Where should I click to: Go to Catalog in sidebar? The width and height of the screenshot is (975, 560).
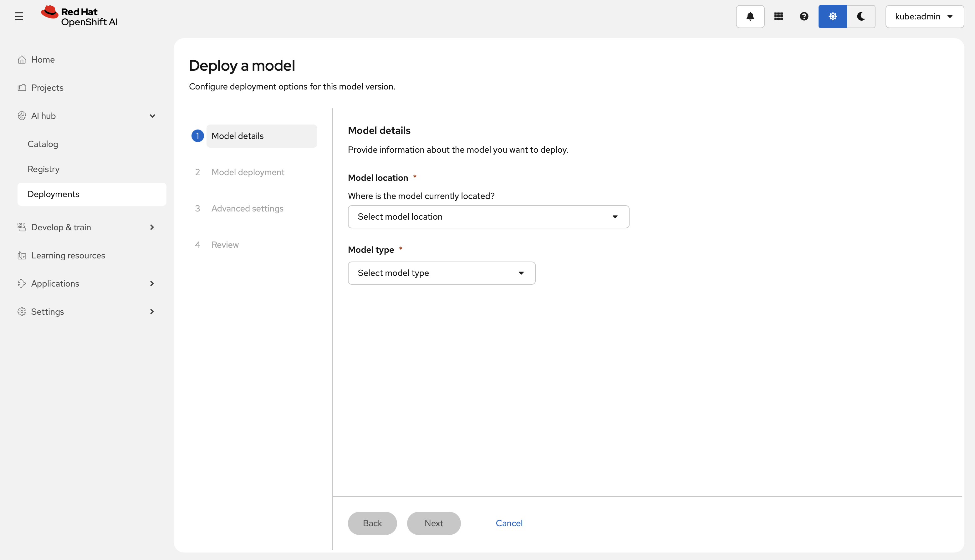click(43, 144)
